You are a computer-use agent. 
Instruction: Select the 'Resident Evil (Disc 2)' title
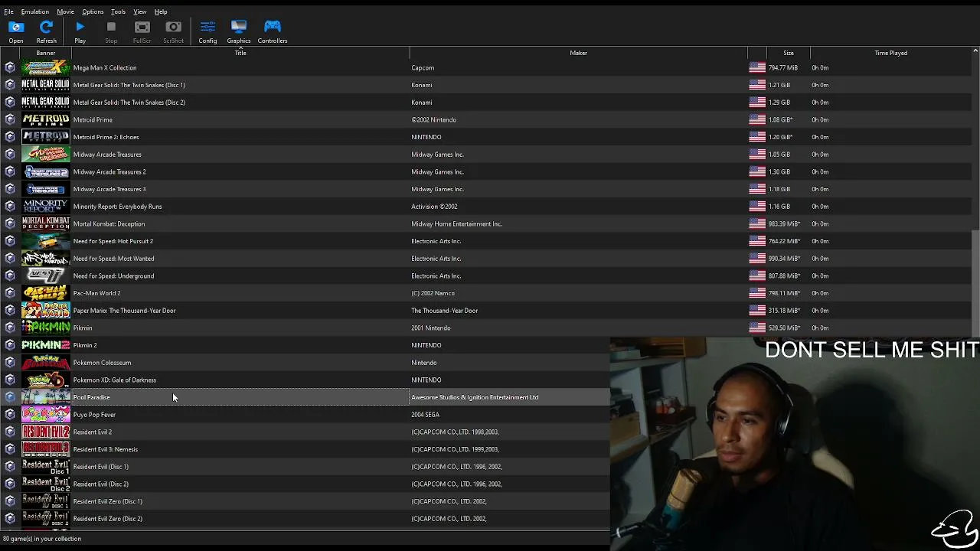[x=101, y=484]
